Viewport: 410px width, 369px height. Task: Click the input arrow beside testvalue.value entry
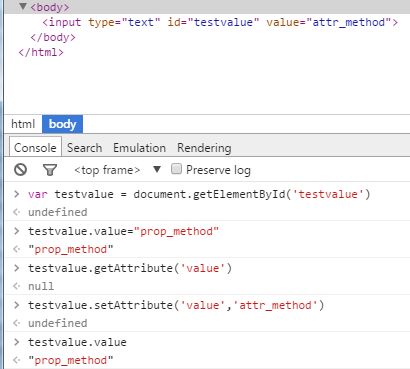coord(16,342)
